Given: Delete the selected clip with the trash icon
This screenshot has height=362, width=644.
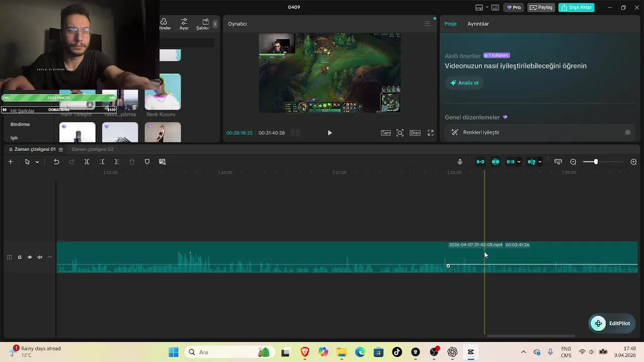Looking at the screenshot, I should click(132, 162).
